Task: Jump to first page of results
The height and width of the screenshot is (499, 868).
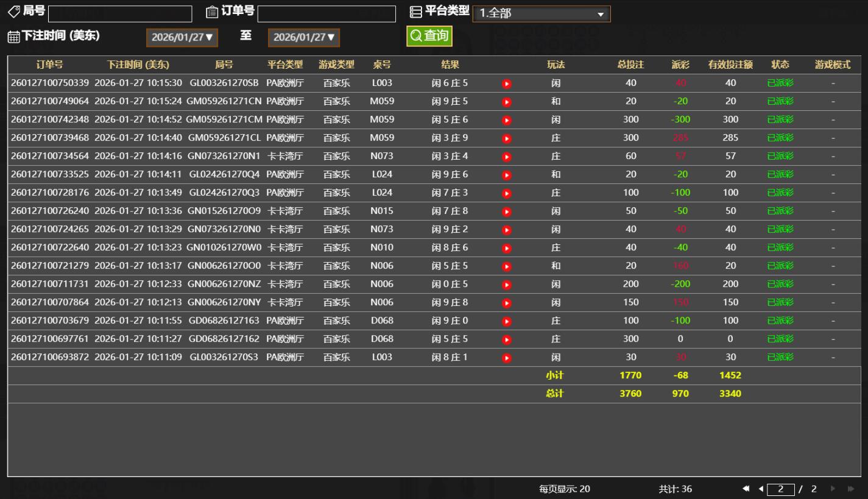Action: pyautogui.click(x=746, y=489)
